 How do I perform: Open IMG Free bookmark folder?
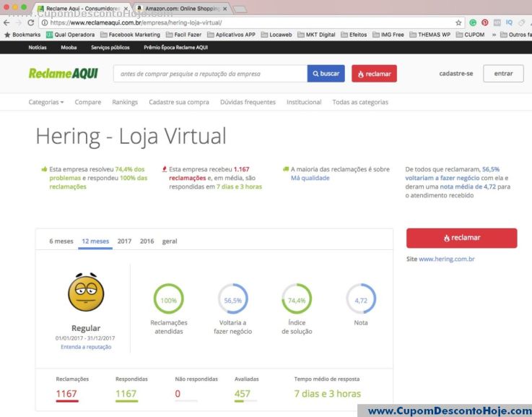pos(388,35)
